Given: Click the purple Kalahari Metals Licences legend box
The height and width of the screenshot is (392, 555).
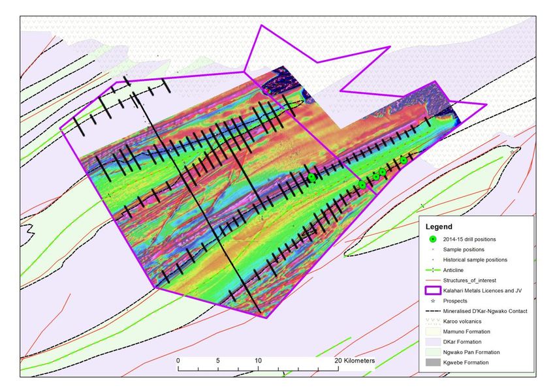Looking at the screenshot, I should click(x=432, y=290).
